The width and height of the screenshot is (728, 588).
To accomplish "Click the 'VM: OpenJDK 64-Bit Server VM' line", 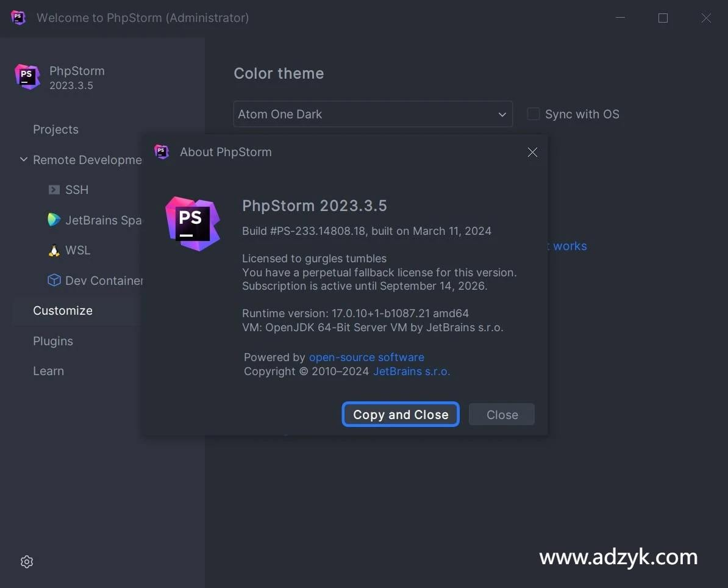I will tap(373, 327).
